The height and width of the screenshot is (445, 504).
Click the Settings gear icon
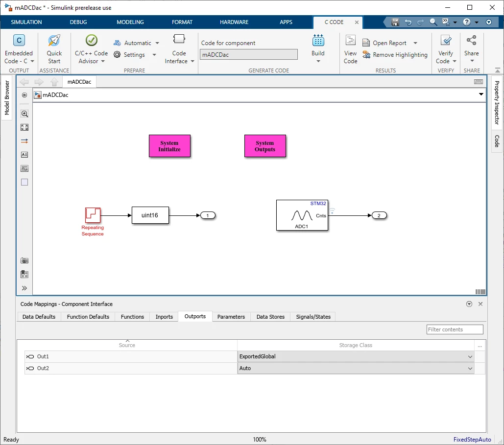(x=118, y=55)
